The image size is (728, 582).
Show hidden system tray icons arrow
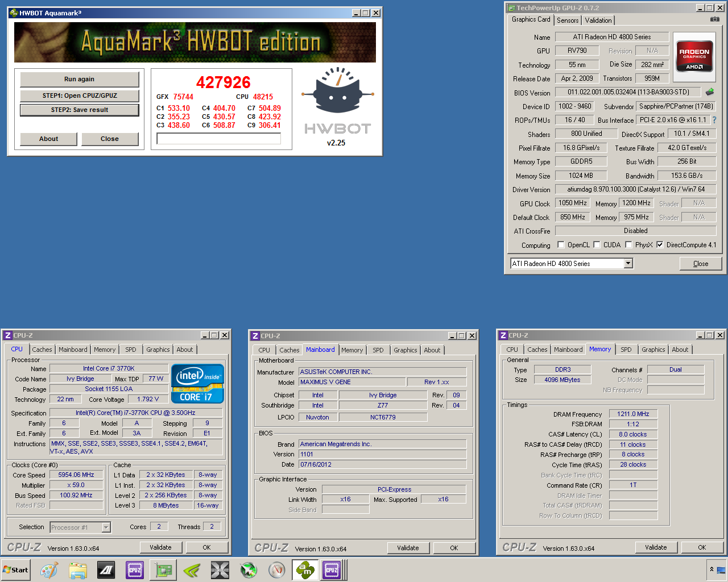click(x=712, y=569)
